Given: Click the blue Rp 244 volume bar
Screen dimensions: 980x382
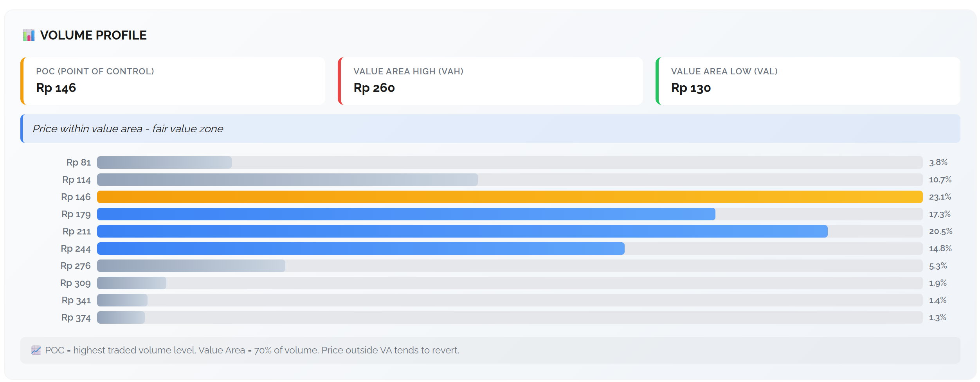Looking at the screenshot, I should point(360,249).
